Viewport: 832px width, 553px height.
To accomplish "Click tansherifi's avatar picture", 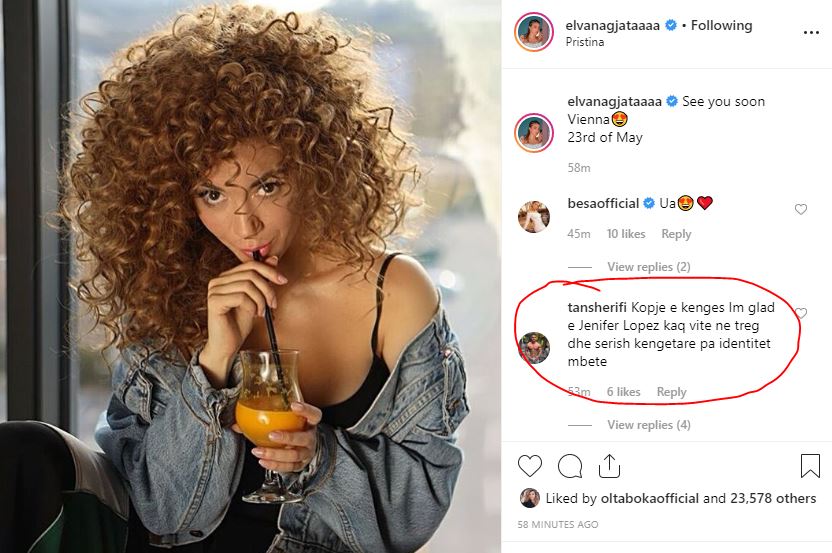I will coord(533,347).
